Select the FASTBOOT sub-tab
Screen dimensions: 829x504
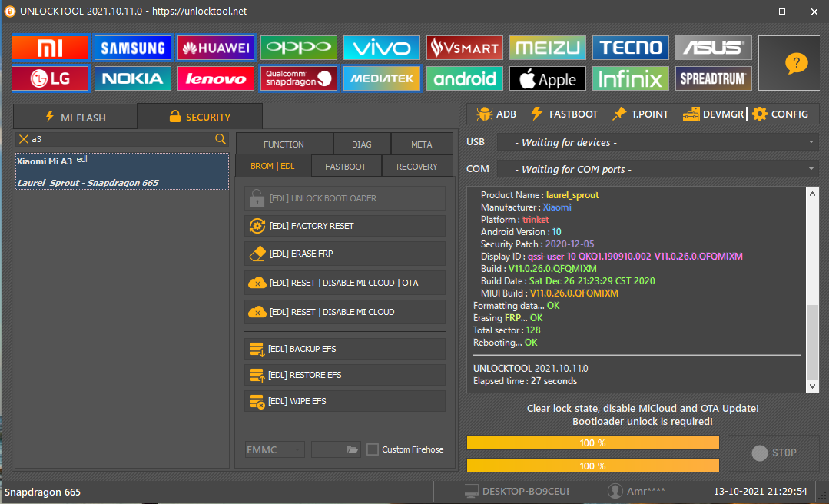point(346,167)
